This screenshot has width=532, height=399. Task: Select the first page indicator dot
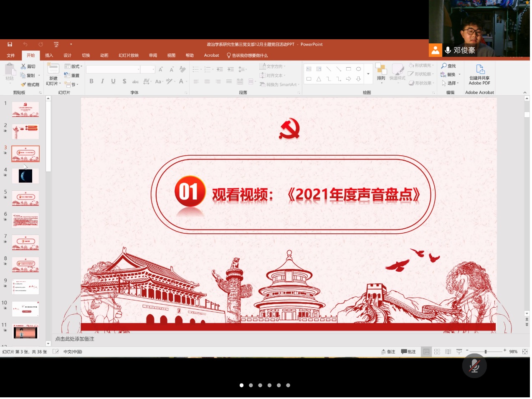click(241, 385)
